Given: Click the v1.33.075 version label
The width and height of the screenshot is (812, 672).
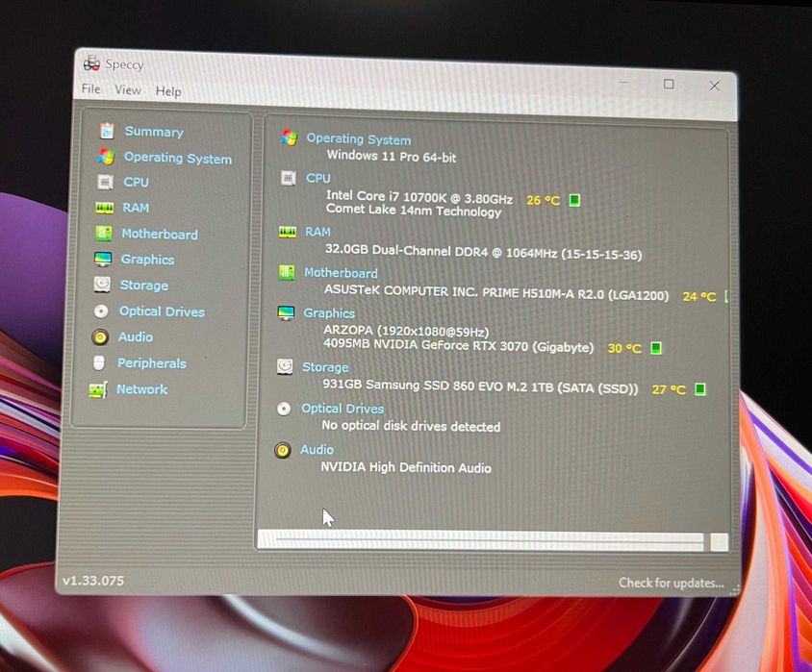Looking at the screenshot, I should pos(93,581).
